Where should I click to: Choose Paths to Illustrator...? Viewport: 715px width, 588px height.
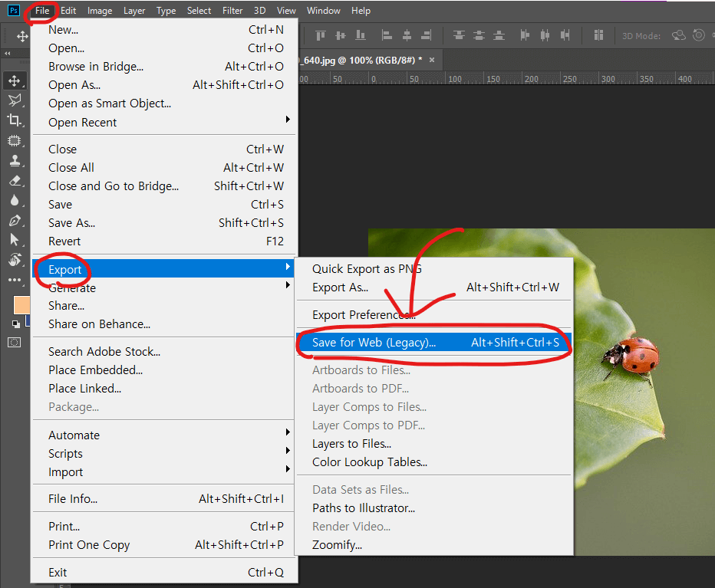click(x=433, y=508)
